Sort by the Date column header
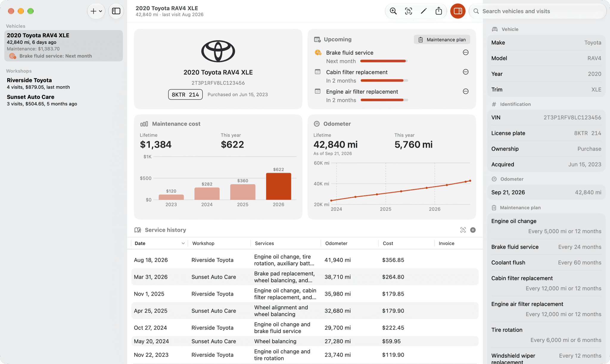The width and height of the screenshot is (610, 364). tap(159, 243)
